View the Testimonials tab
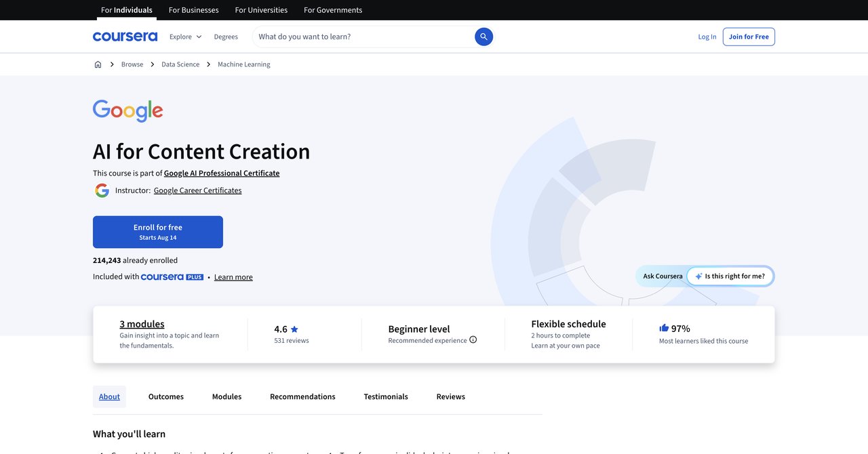 click(x=386, y=396)
